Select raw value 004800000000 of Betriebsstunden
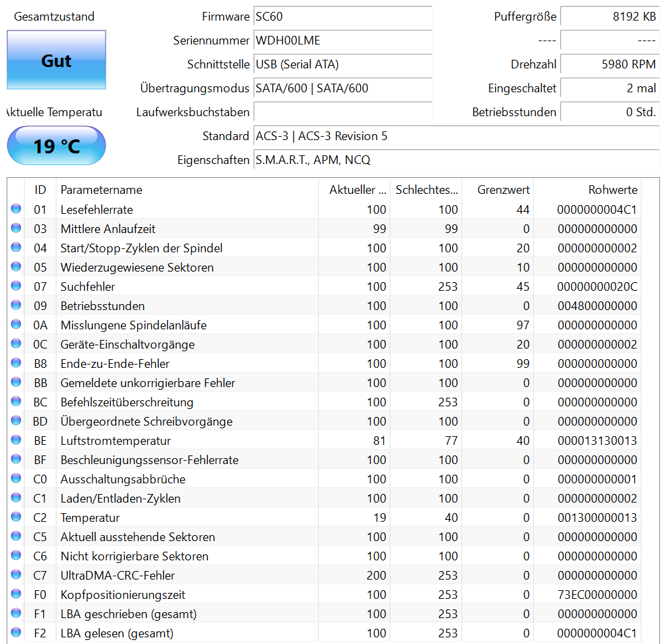This screenshot has width=664, height=644. point(597,305)
